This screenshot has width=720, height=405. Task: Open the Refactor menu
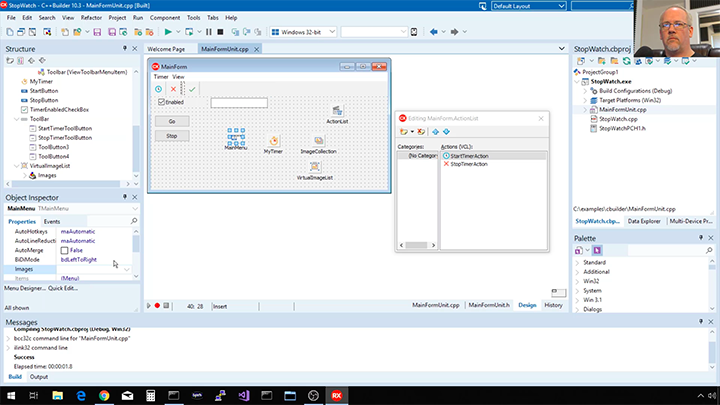(x=91, y=17)
